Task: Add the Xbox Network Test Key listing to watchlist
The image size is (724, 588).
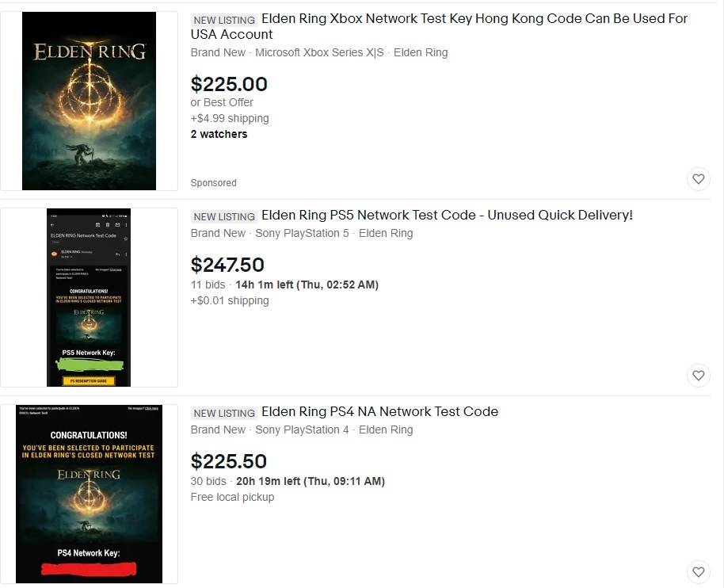Action: coord(698,179)
